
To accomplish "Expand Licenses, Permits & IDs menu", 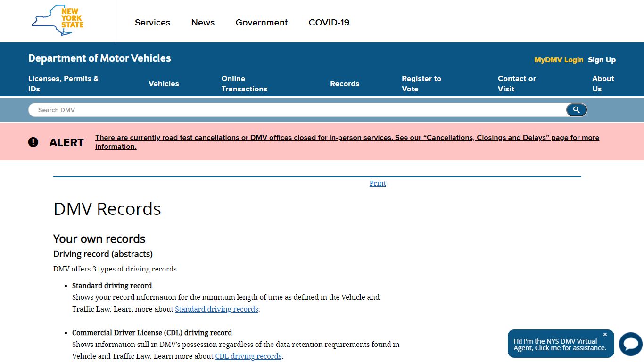I will tap(64, 84).
